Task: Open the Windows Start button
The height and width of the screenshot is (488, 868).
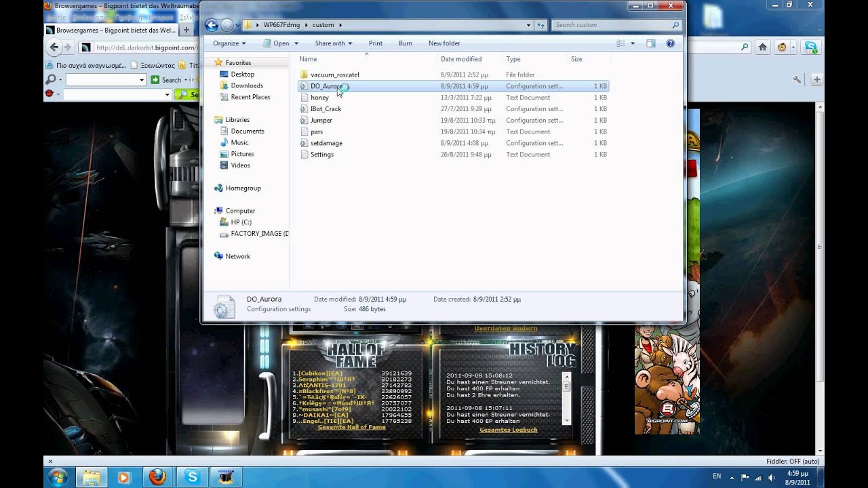Action: [57, 476]
